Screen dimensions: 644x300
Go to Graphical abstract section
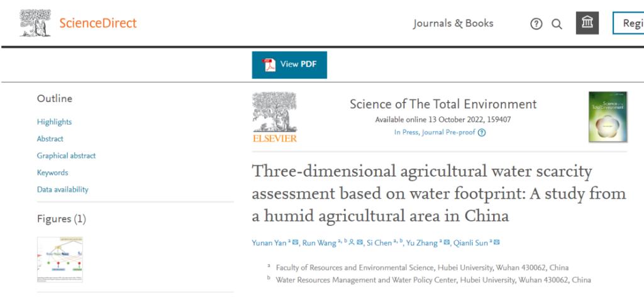pos(66,156)
